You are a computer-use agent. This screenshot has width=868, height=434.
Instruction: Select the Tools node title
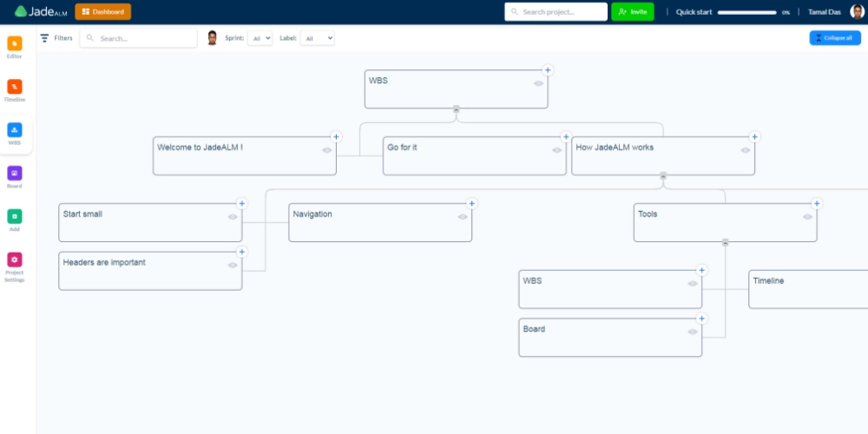648,214
